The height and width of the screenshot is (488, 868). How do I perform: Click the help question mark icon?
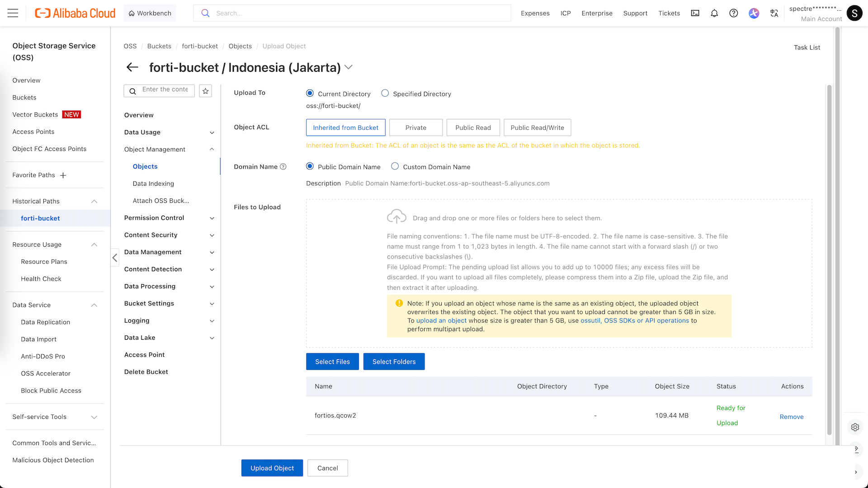[x=734, y=13]
